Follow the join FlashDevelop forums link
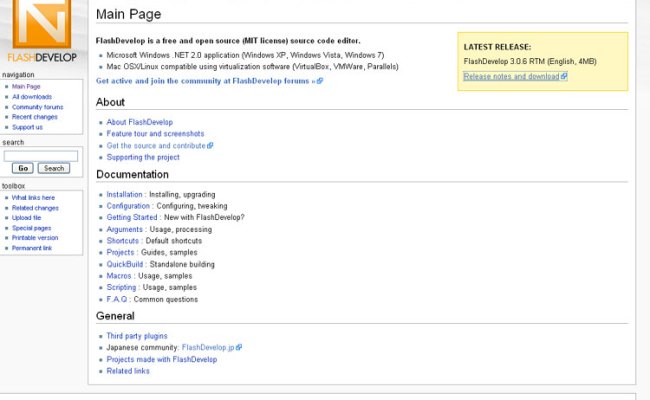Screen dimensions: 650x400 pyautogui.click(x=206, y=81)
